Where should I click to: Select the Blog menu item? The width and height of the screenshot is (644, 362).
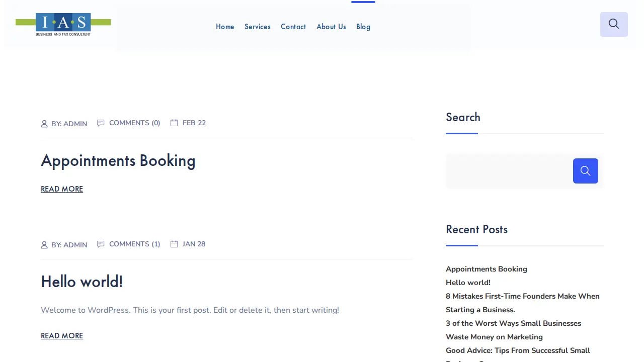coord(363,27)
